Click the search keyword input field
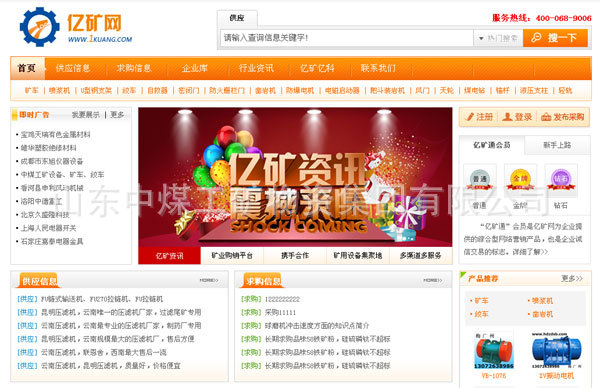The image size is (600, 388). (x=347, y=38)
